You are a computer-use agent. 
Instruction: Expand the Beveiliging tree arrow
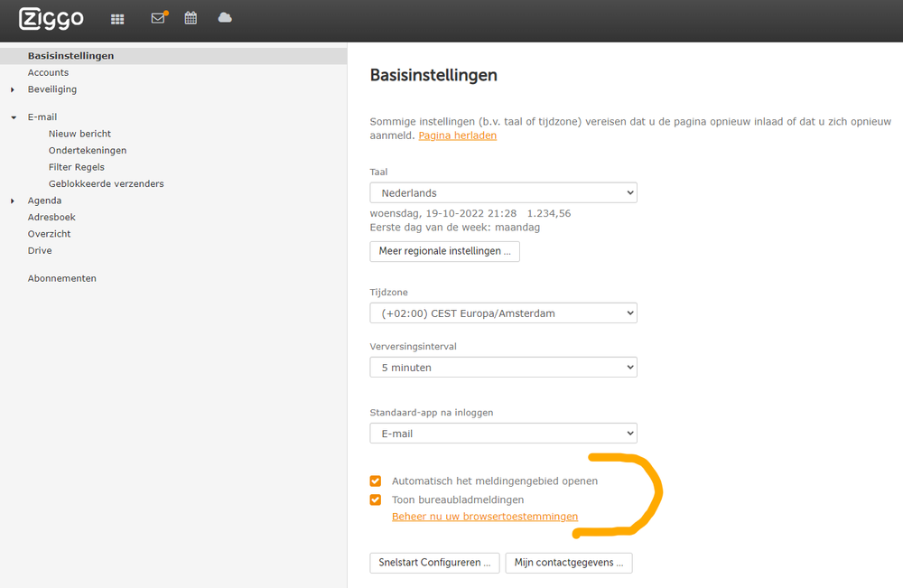13,89
